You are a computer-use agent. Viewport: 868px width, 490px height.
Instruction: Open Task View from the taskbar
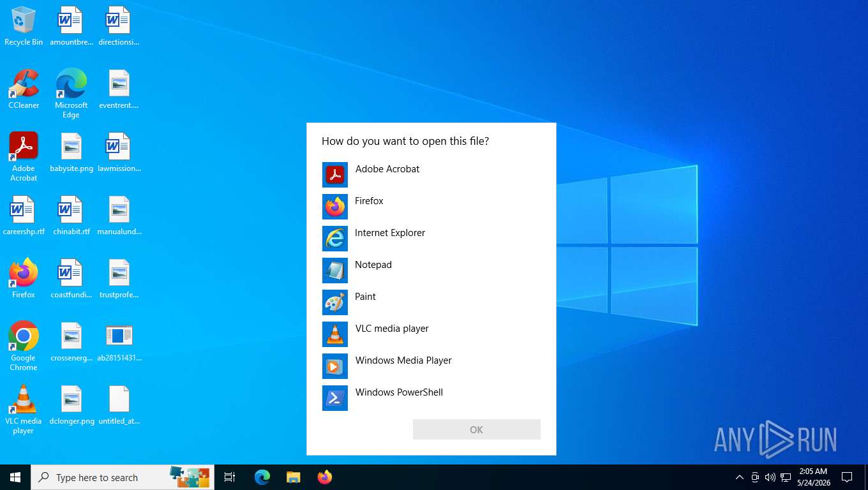[230, 477]
